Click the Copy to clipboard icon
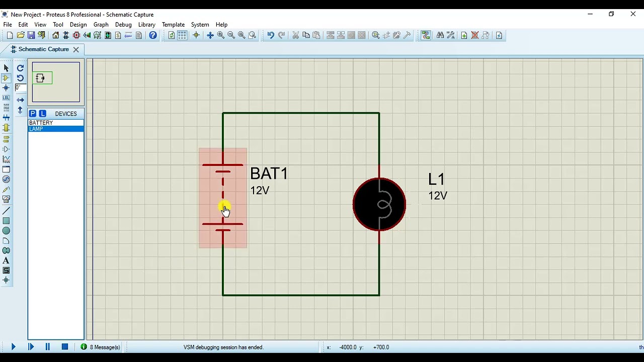Screen dimensions: 644x362 pos(306,35)
